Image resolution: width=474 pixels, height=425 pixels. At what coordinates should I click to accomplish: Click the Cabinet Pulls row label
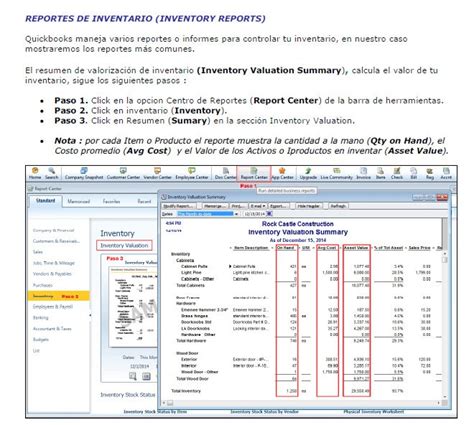194,266
